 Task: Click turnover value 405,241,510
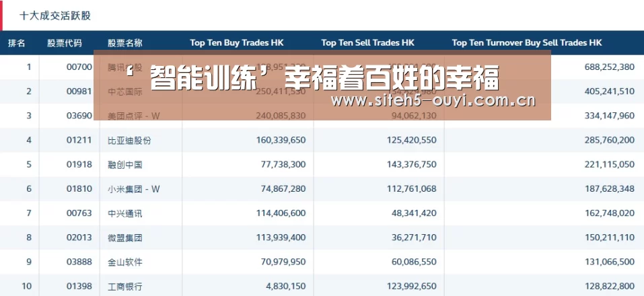click(610, 91)
